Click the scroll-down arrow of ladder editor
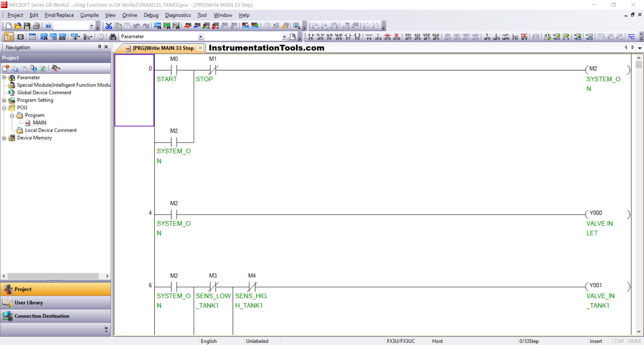Screen dimensions: 644x345 coord(638,332)
